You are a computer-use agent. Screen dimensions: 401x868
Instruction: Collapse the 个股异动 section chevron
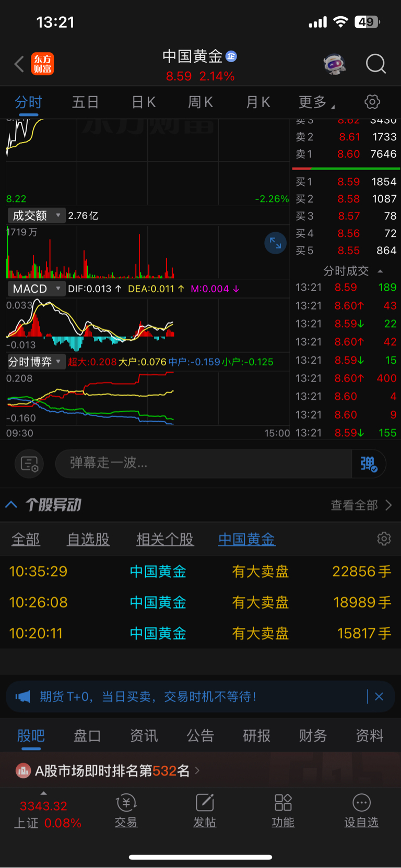tap(11, 505)
